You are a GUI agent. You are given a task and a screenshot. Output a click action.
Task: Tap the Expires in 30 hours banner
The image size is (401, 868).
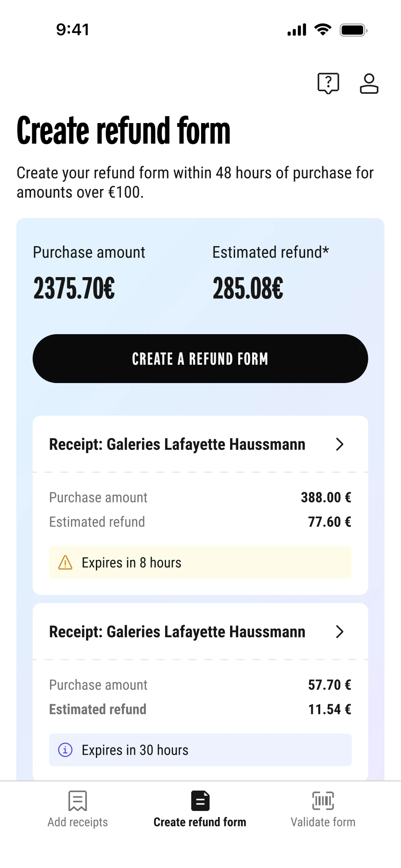(200, 750)
